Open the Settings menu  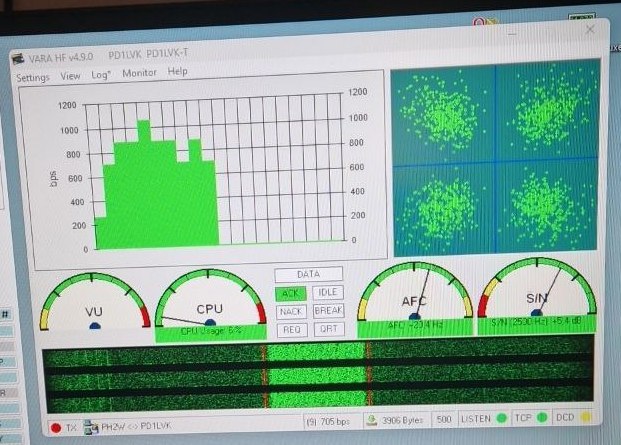[x=32, y=76]
